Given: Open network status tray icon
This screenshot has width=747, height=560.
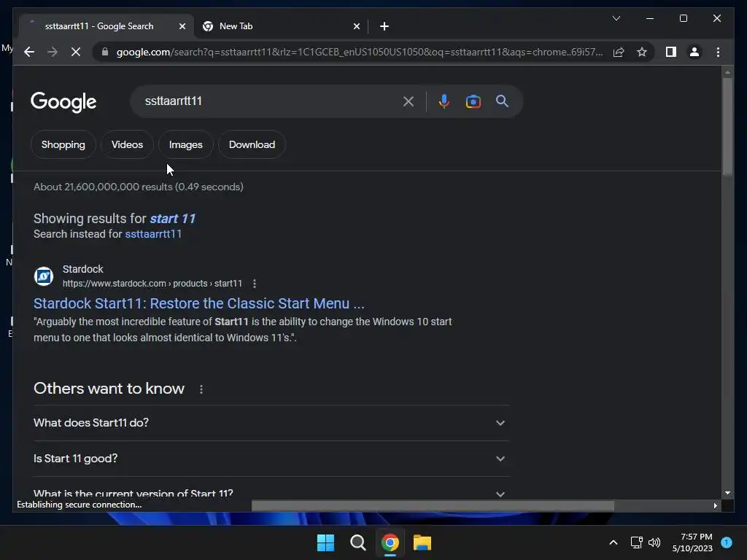Looking at the screenshot, I should pyautogui.click(x=636, y=542).
